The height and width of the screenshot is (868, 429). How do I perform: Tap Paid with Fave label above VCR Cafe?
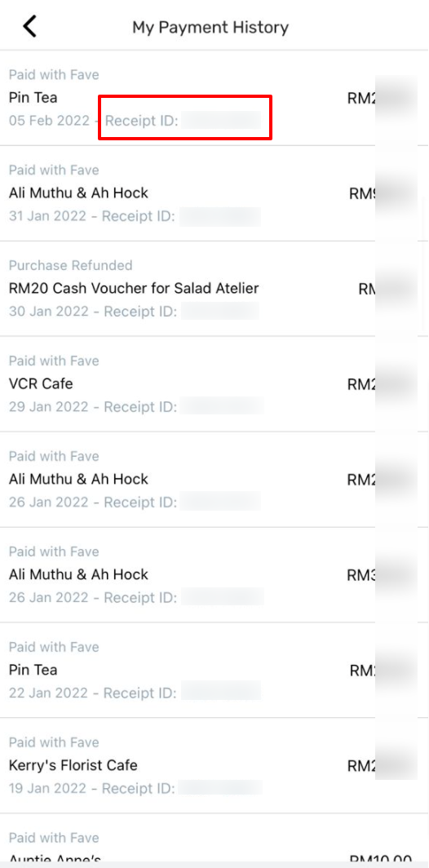(x=54, y=361)
